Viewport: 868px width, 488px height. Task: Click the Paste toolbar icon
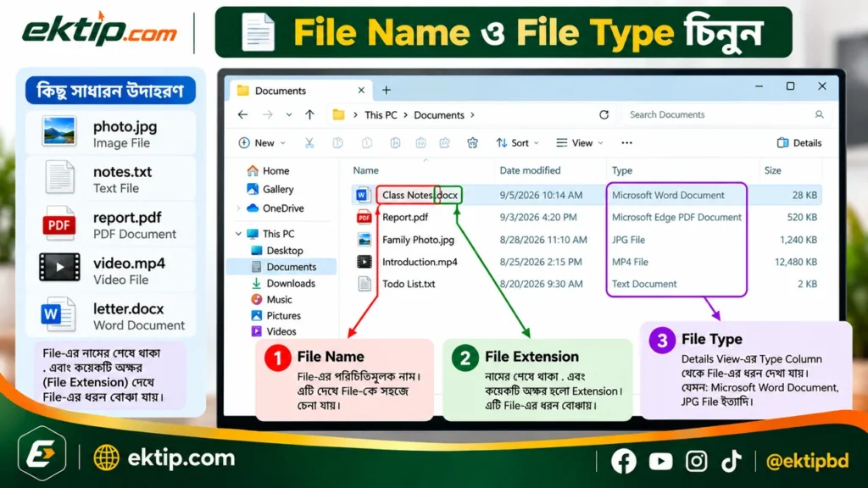[x=366, y=142]
